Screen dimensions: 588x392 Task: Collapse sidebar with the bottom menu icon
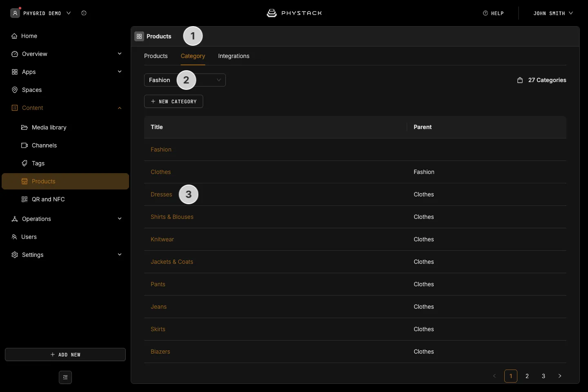point(65,377)
